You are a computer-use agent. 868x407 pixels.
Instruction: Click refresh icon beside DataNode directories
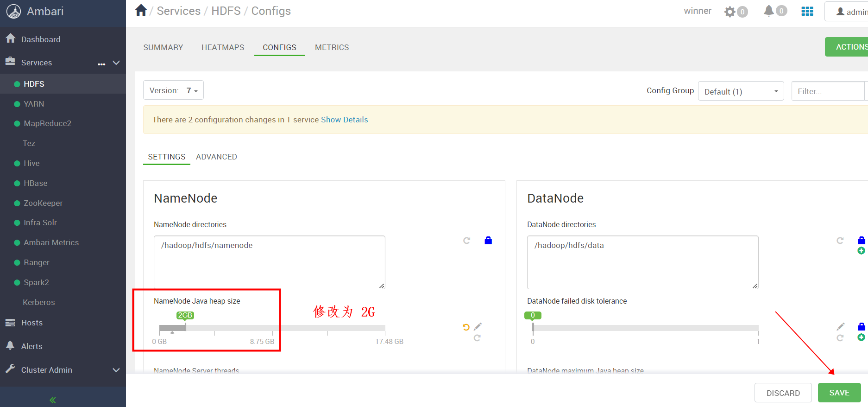pos(840,241)
